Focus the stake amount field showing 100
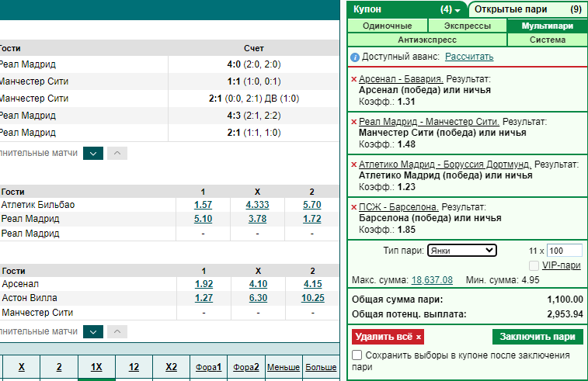This screenshot has width=588, height=381. 565,251
